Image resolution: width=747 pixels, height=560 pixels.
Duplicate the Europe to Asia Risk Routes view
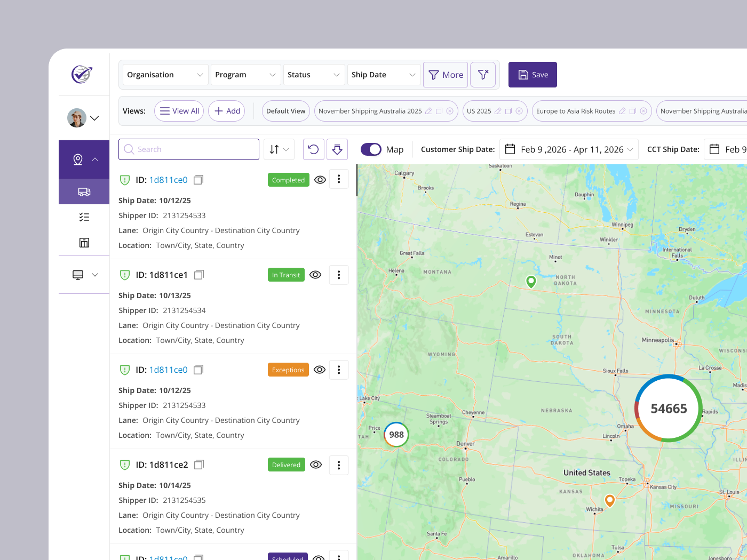pos(633,111)
